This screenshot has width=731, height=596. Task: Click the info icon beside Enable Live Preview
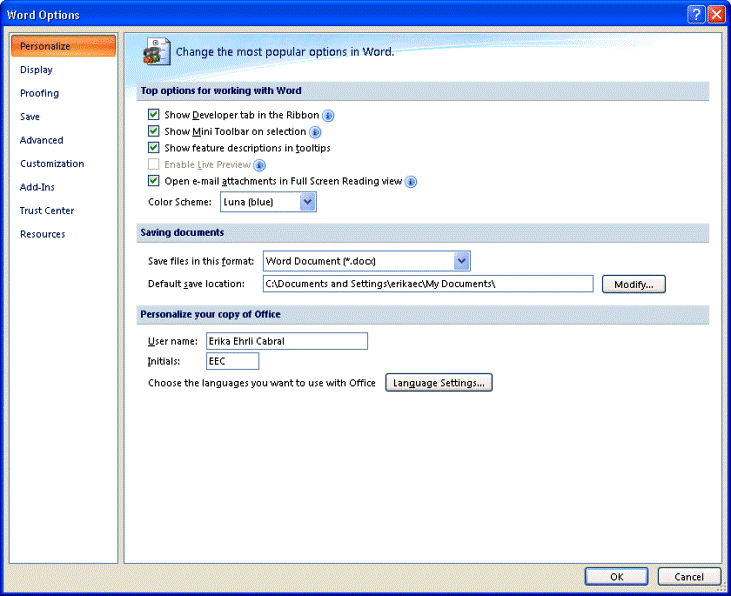click(x=259, y=165)
